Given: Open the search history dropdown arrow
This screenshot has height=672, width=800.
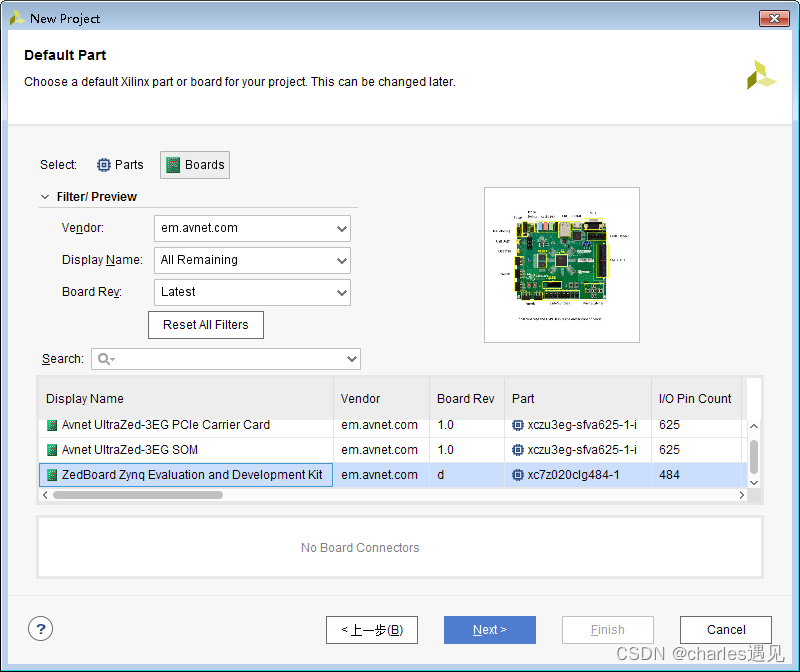Looking at the screenshot, I should tap(352, 359).
